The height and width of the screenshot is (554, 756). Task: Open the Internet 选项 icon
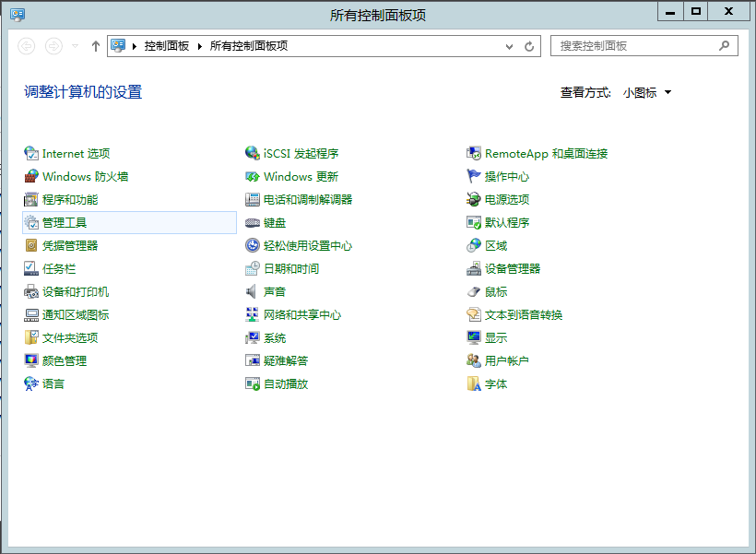tap(31, 153)
